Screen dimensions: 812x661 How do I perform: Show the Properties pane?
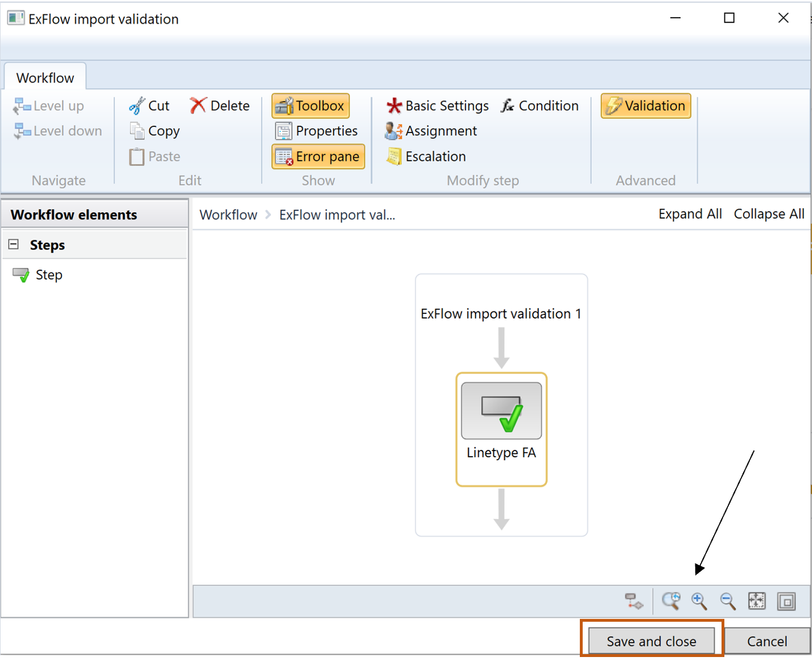316,131
